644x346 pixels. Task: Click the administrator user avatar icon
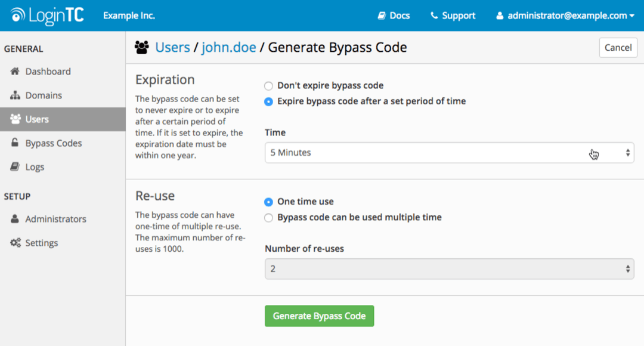point(500,16)
